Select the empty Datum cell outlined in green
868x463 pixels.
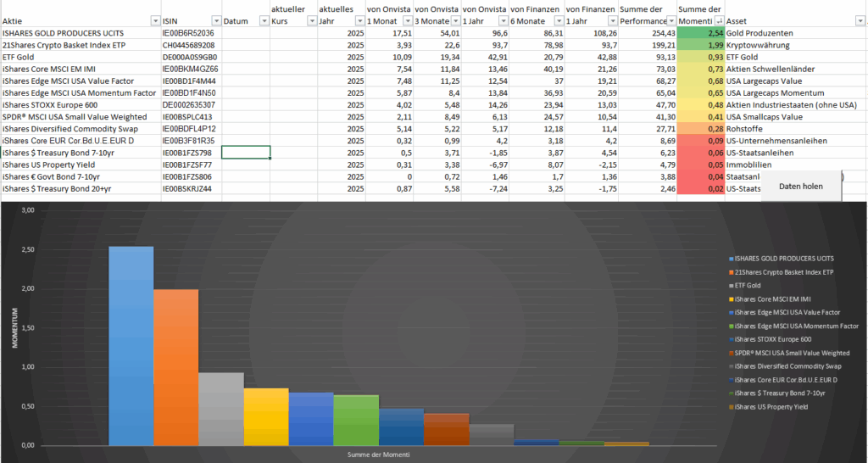coord(246,152)
